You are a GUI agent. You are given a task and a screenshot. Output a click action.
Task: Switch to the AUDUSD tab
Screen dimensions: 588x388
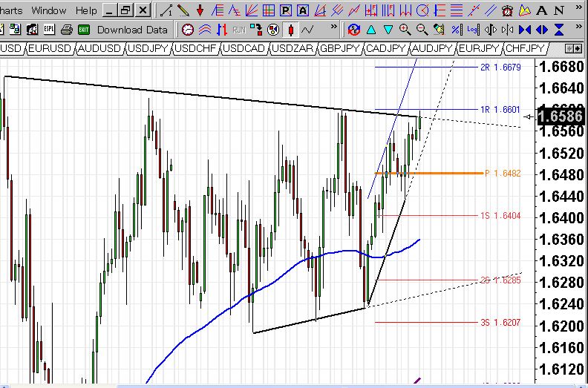(x=99, y=48)
